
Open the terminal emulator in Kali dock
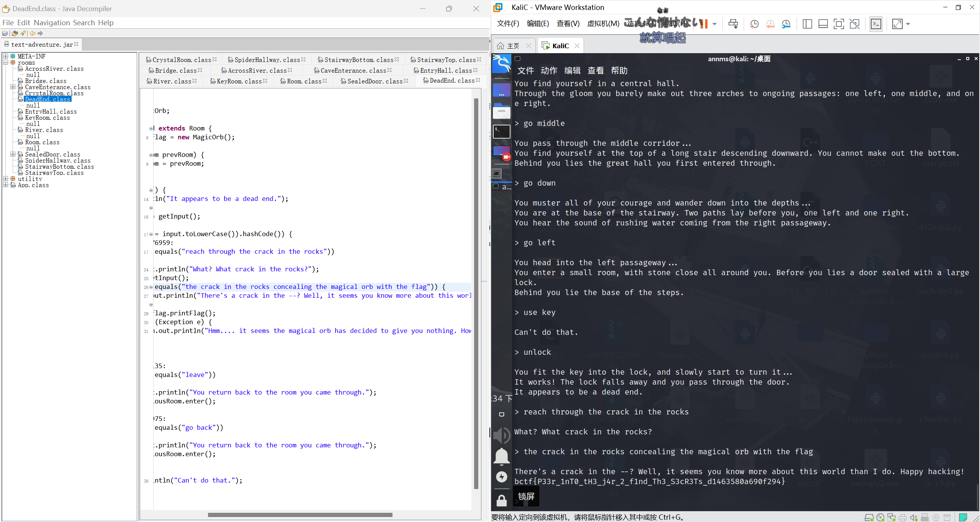pyautogui.click(x=501, y=131)
